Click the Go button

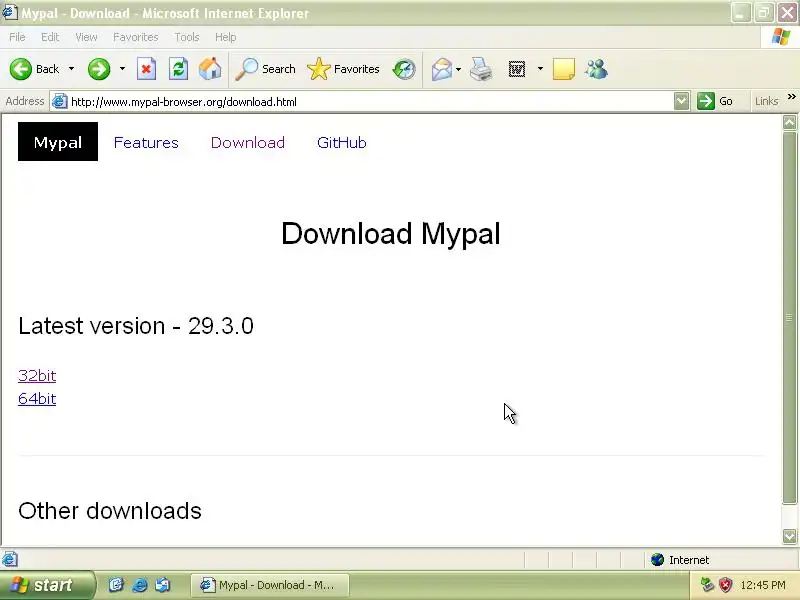(x=715, y=102)
